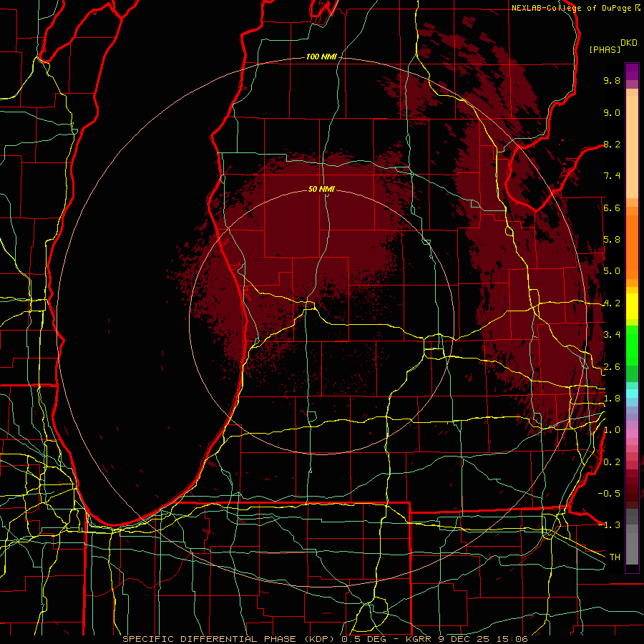Click the 9 DEC 25 date text
This screenshot has width=644, height=644.
tap(466, 639)
